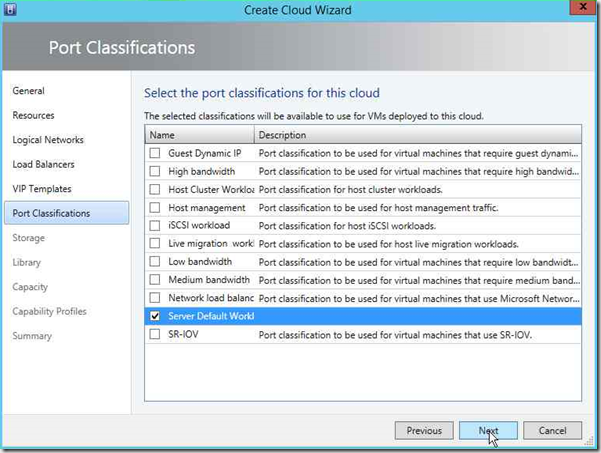This screenshot has width=601, height=453.
Task: Go to the General wizard page
Action: (x=28, y=91)
